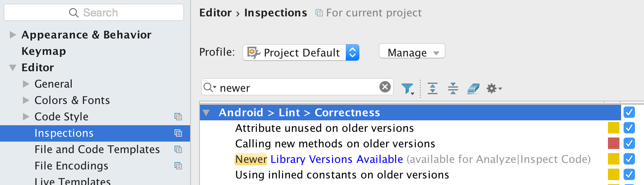Click the Expand All inspections icon
The width and height of the screenshot is (644, 185).
pos(433,88)
